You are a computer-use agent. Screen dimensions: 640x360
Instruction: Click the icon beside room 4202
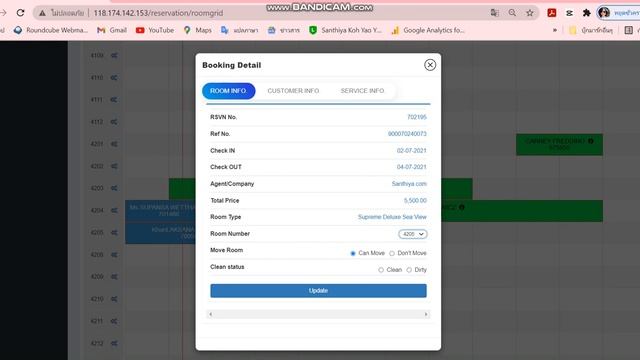[x=114, y=166]
